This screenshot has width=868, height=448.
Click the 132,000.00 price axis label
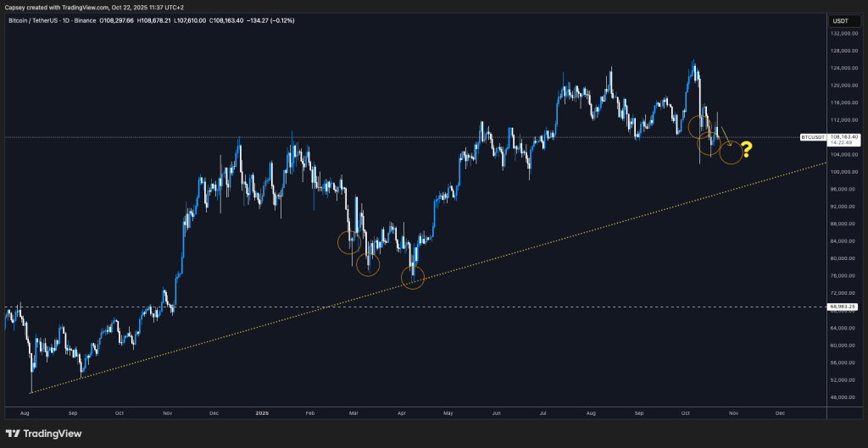[x=846, y=34]
